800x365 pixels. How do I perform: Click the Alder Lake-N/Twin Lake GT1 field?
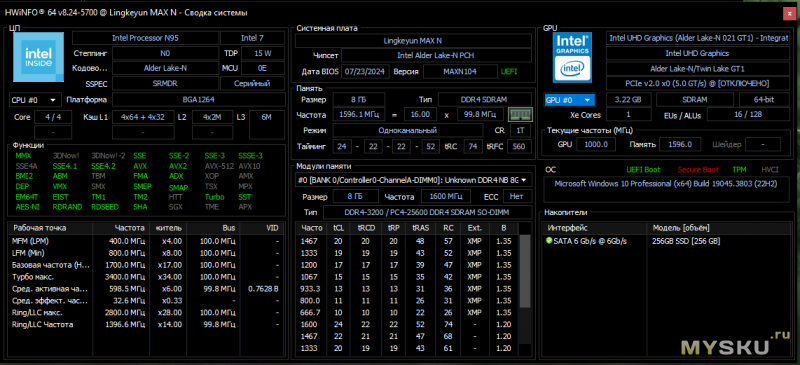pos(698,68)
